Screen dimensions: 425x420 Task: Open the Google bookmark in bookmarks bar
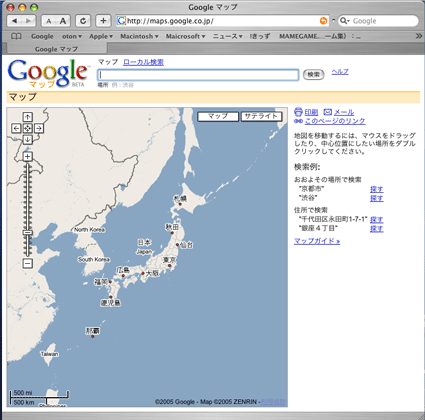[x=42, y=36]
